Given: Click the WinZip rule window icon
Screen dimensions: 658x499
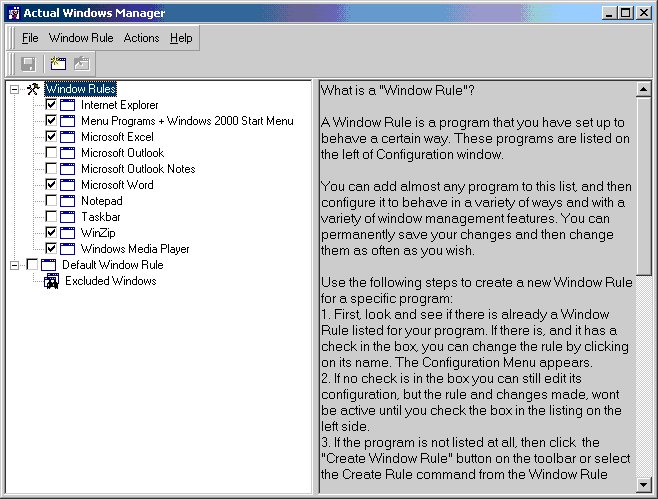Looking at the screenshot, I should click(x=68, y=233).
